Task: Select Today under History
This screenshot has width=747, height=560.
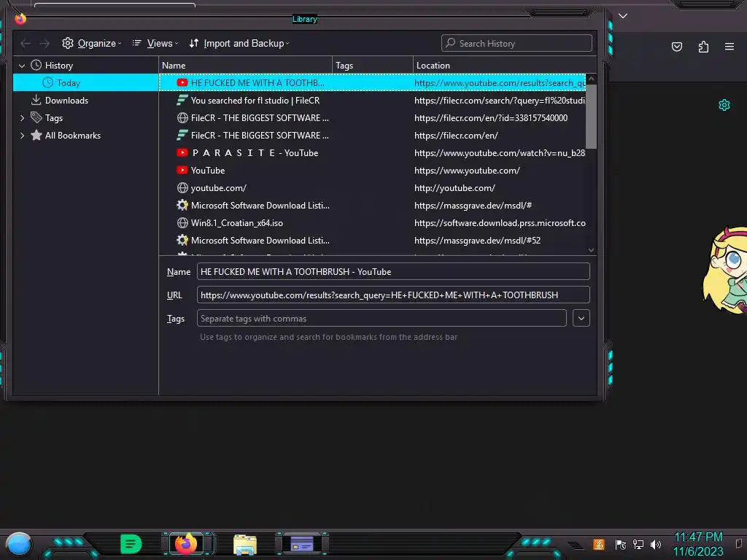Action: (86, 83)
